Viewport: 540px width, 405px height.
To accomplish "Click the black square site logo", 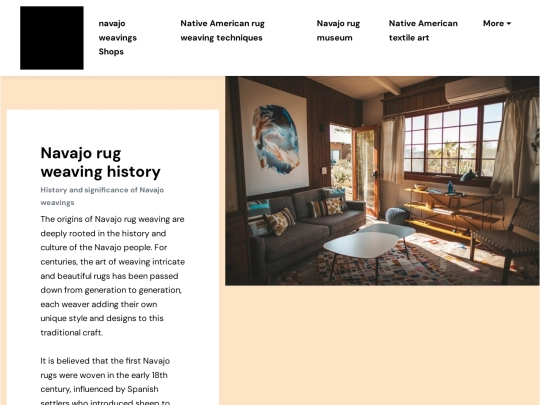I will point(52,38).
